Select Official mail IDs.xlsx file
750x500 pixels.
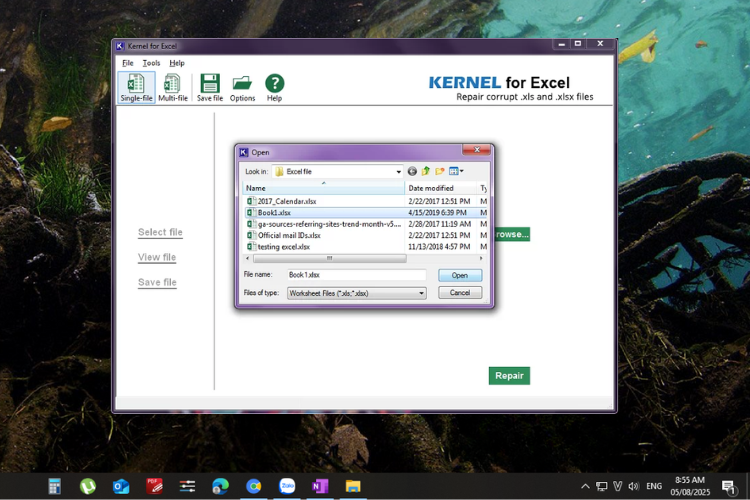289,235
